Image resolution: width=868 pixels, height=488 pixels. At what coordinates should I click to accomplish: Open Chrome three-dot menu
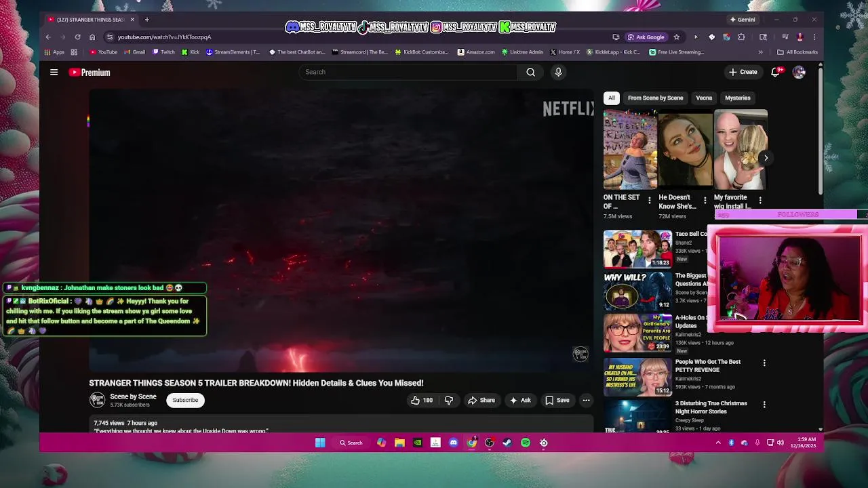pos(814,37)
